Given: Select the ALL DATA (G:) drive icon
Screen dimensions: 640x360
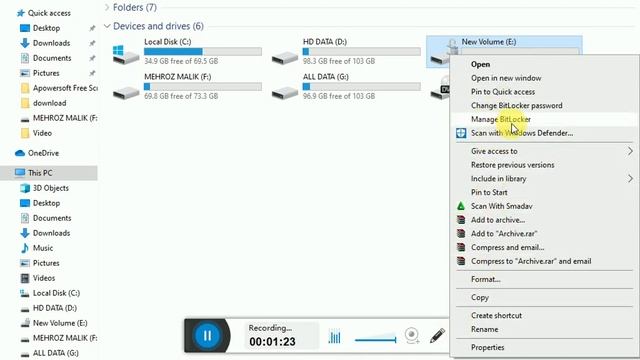Looking at the screenshot, I should [x=284, y=93].
